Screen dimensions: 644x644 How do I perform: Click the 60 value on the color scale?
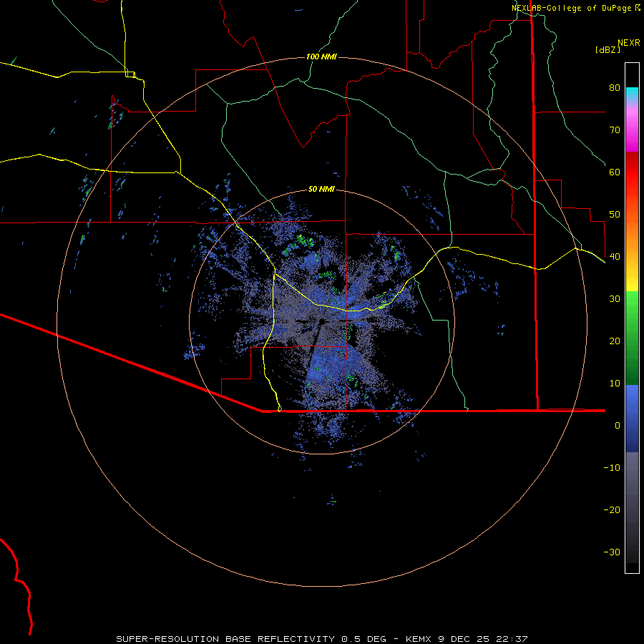click(615, 172)
